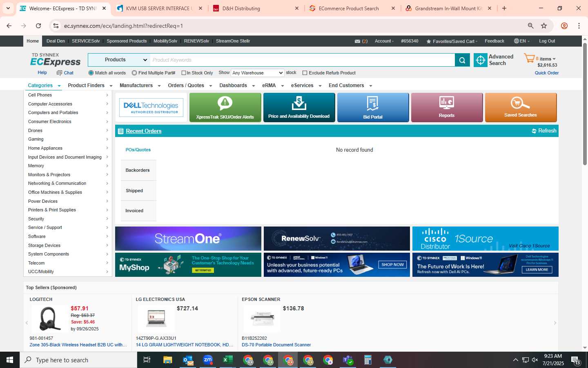
Task: Click the browser address bar URL
Action: click(123, 26)
